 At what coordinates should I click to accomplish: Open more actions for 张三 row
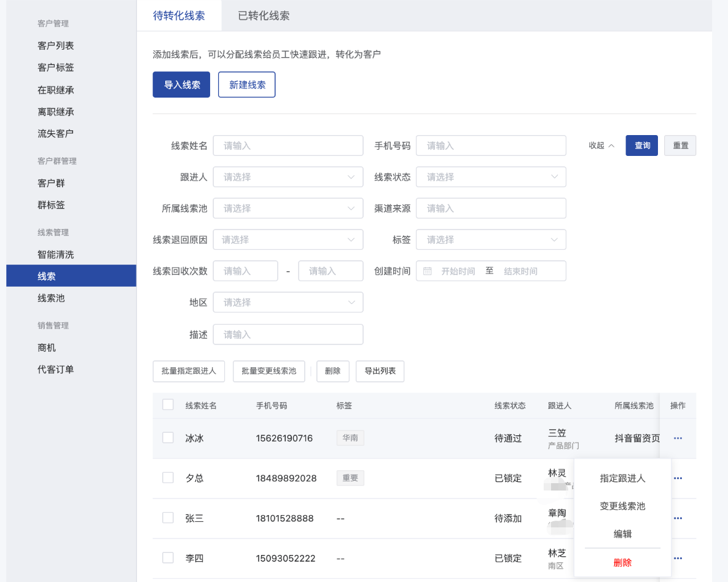pos(678,518)
